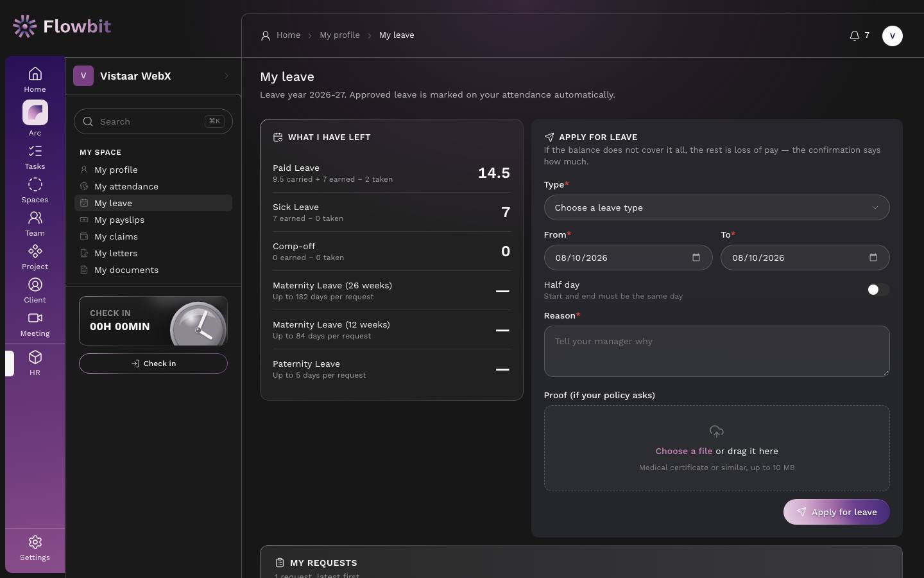The height and width of the screenshot is (578, 924).
Task: Click the Comp-off row
Action: pos(391,251)
